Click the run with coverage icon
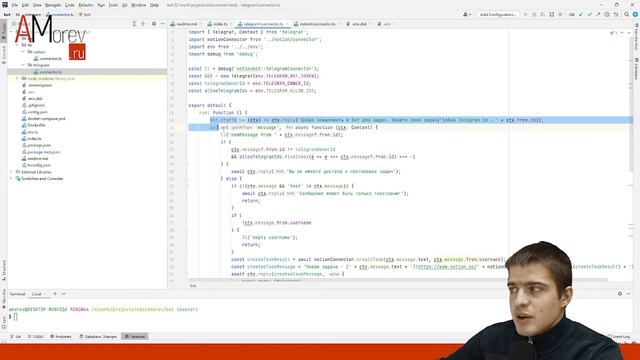Screen dimensions: 640x360 pos(543,14)
